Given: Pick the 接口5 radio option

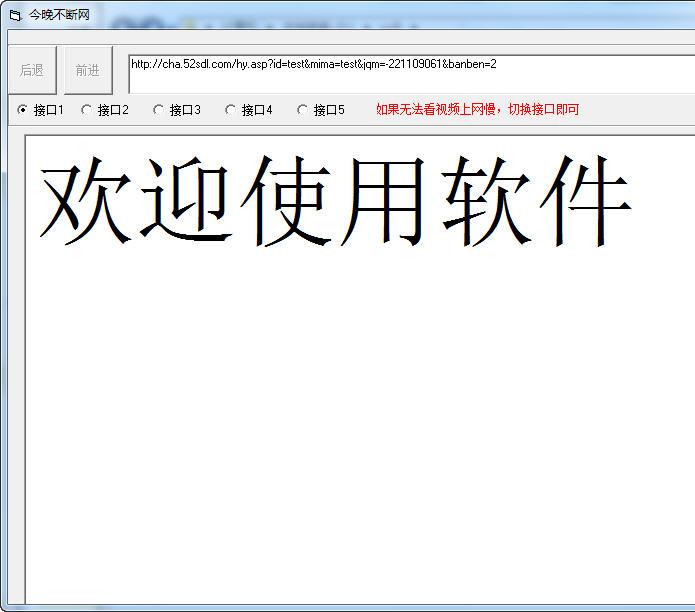Looking at the screenshot, I should point(303,110).
